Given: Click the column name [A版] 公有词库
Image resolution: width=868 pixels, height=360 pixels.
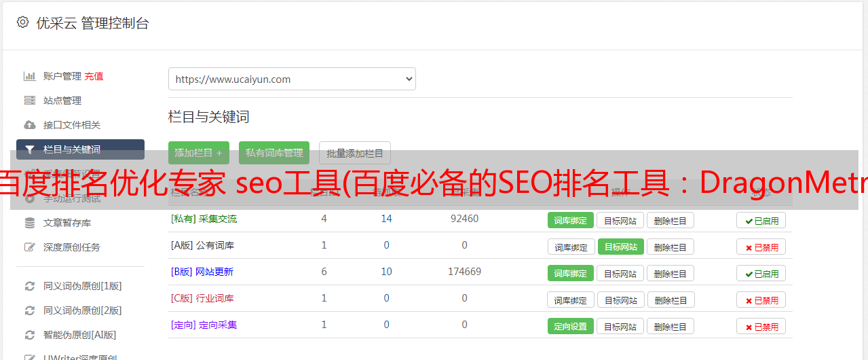Looking at the screenshot, I should 202,245.
